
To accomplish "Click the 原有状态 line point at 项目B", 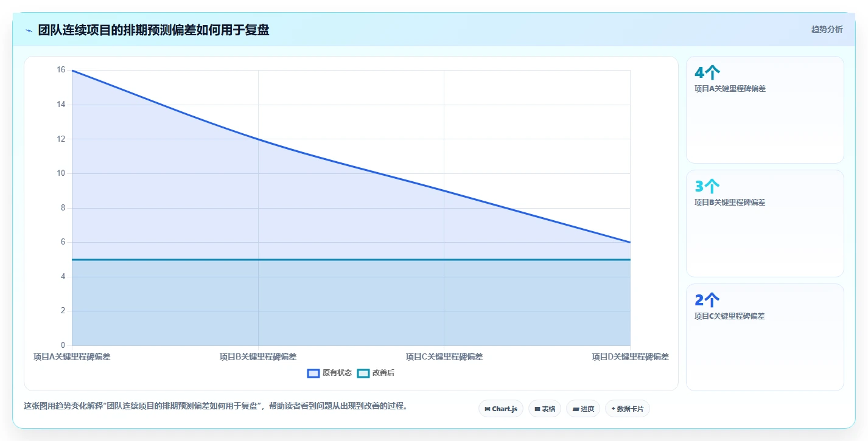I will coord(258,139).
